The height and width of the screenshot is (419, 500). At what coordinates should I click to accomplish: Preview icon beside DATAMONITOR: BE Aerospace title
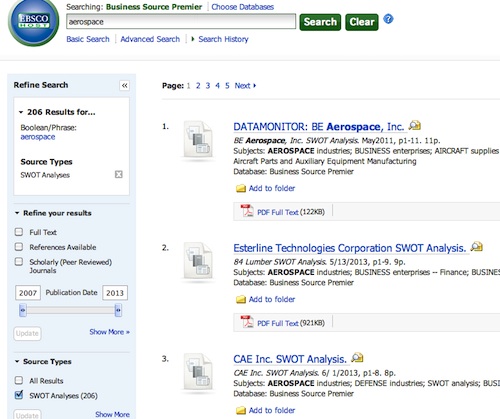(x=415, y=125)
